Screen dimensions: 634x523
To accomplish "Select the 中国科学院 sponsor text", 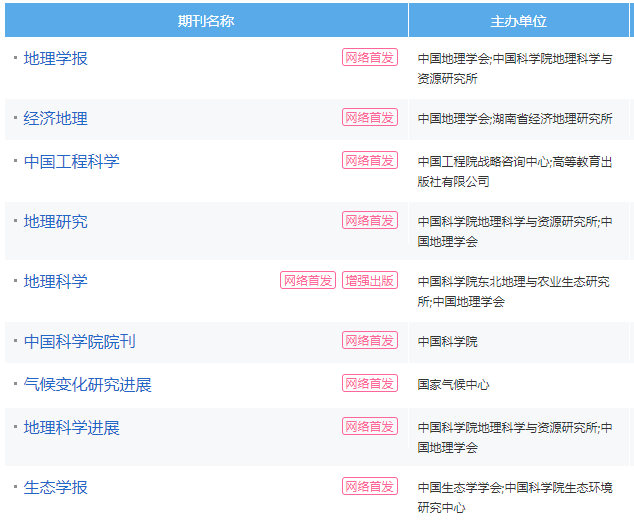I will click(x=447, y=341).
